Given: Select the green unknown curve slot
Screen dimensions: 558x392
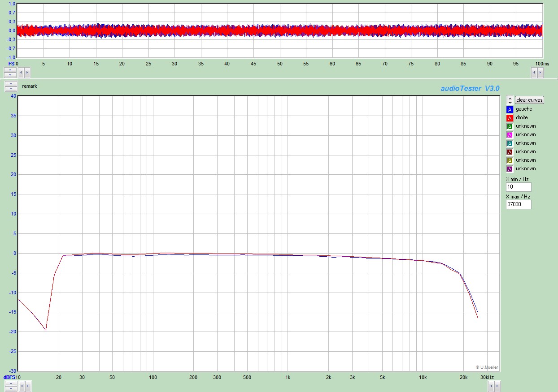Looking at the screenshot, I should click(510, 126).
